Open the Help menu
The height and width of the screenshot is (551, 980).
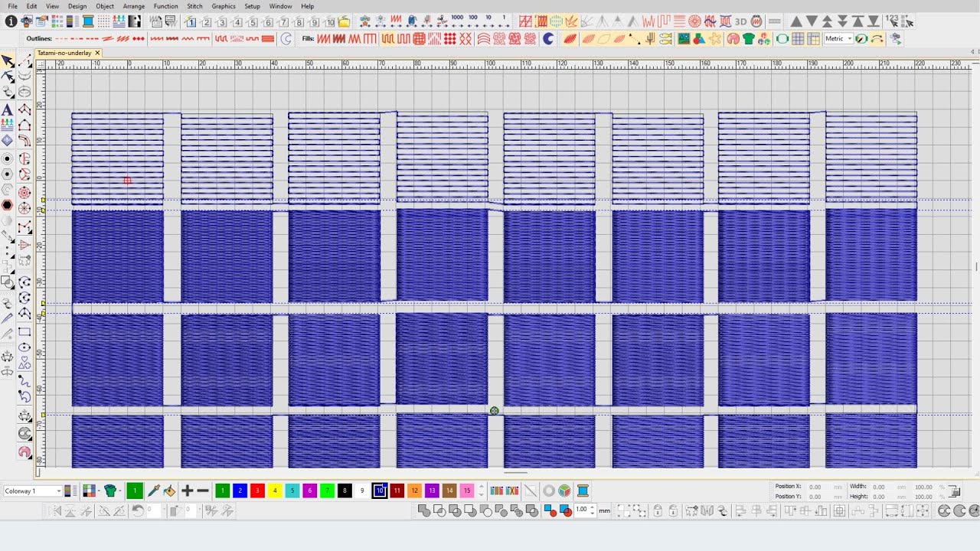pyautogui.click(x=307, y=6)
